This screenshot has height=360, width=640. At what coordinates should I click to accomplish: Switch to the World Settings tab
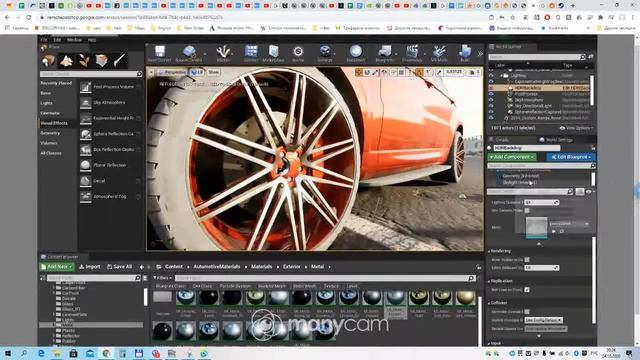tap(556, 140)
